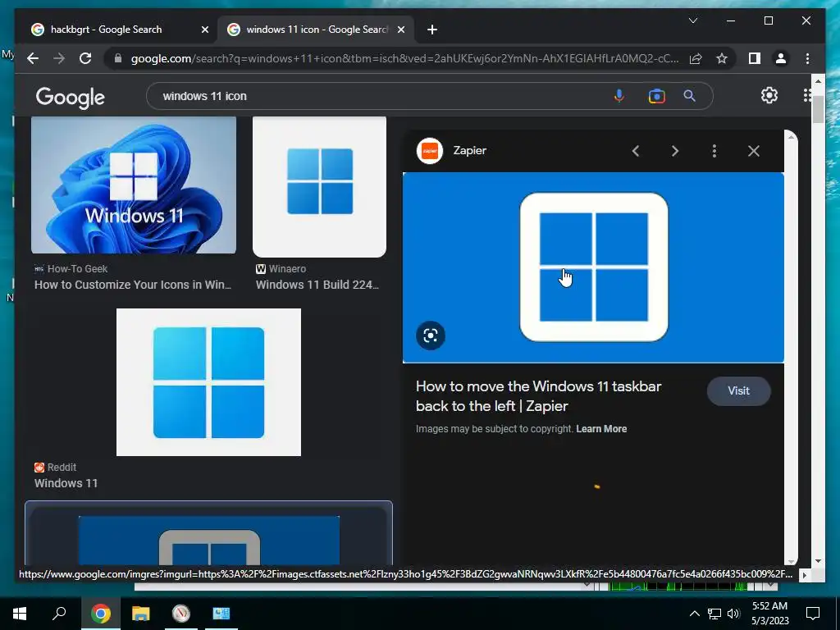Close the windows 11 icon tab

[400, 30]
